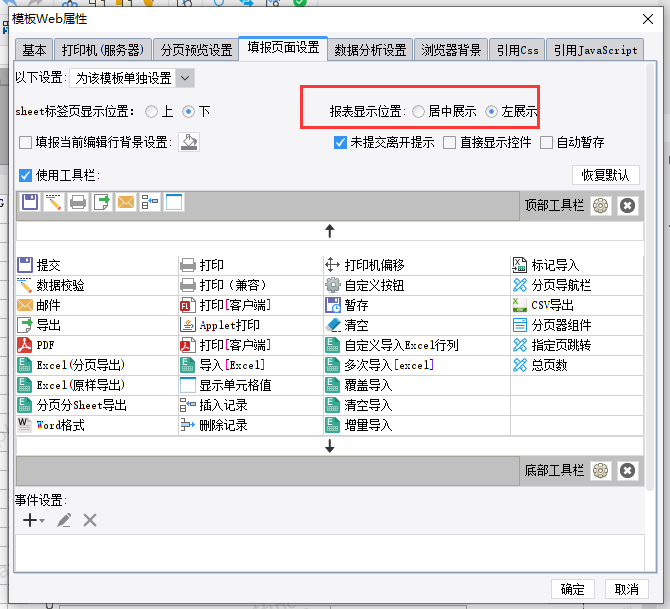Viewport: 670px width, 609px height.
Task: Switch to 分页预览设置 tab
Action: (196, 50)
